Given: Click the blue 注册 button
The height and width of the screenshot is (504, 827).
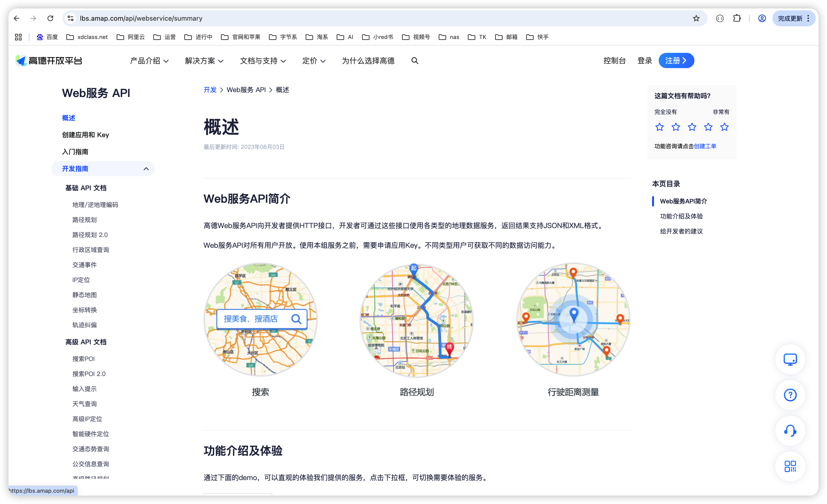Looking at the screenshot, I should (x=676, y=61).
